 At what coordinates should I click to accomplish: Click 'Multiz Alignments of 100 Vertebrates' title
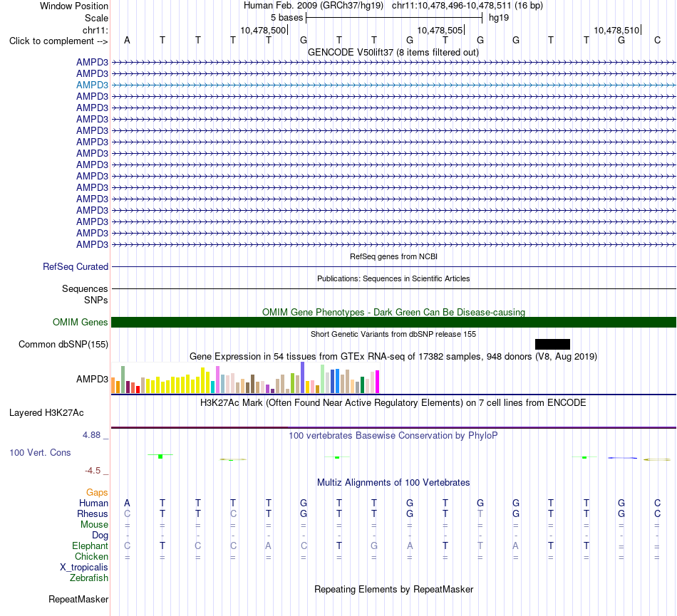tap(393, 482)
